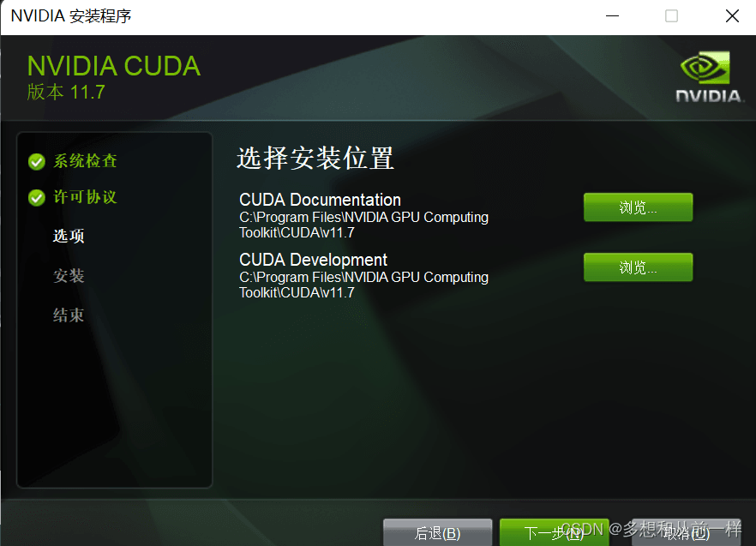Click the NVIDIA CUDA version 11.7 title

[x=114, y=77]
